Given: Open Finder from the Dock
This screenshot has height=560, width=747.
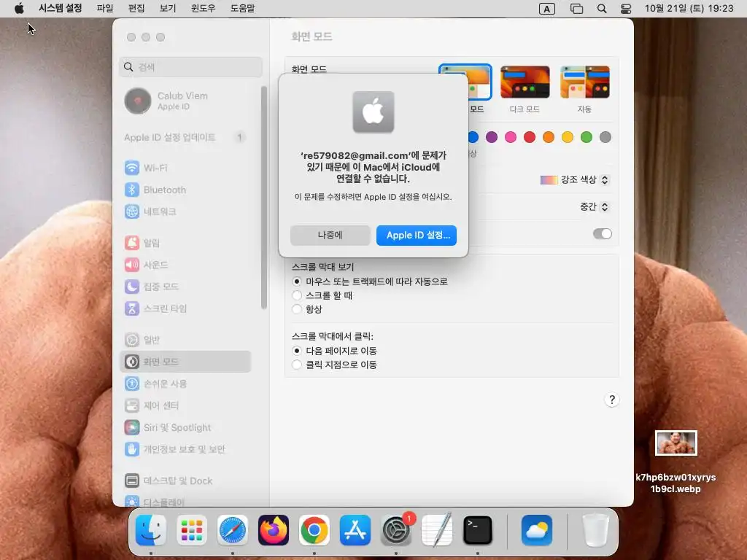Looking at the screenshot, I should tap(150, 530).
